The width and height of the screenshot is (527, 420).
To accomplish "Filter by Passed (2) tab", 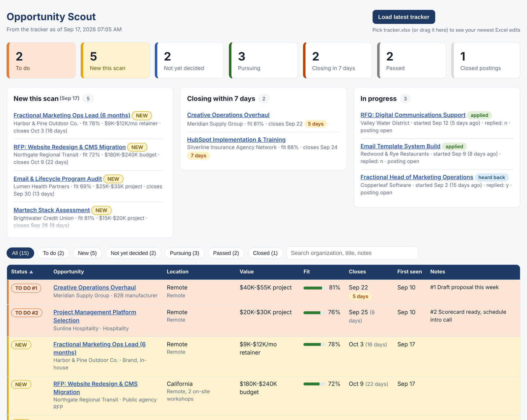I will (226, 253).
